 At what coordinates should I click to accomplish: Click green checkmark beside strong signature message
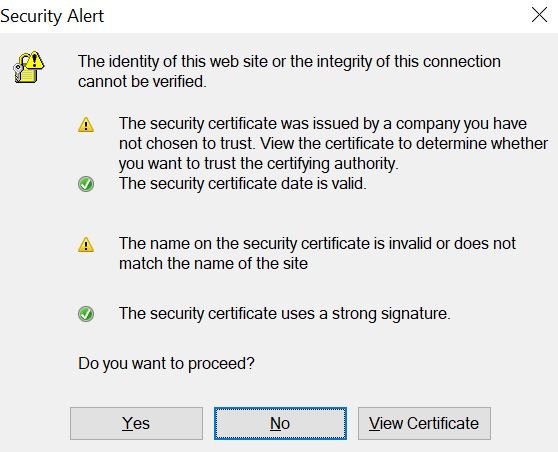[x=86, y=314]
